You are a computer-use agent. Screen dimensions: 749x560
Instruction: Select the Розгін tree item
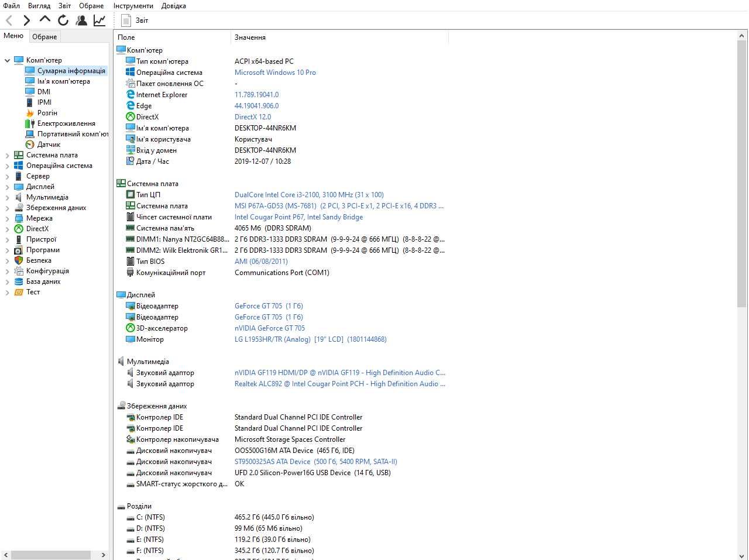click(x=47, y=113)
